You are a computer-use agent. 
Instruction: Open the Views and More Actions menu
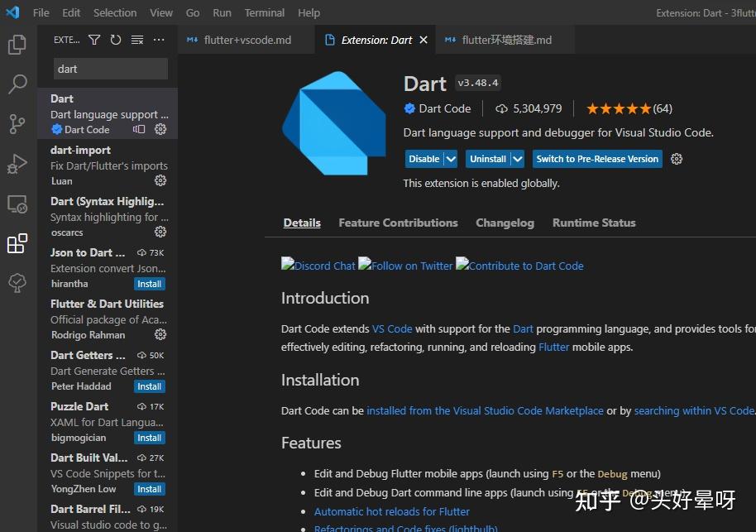coord(159,39)
